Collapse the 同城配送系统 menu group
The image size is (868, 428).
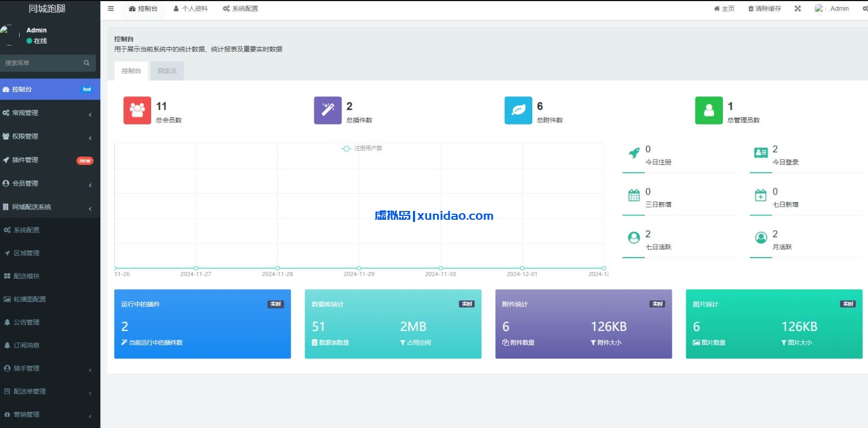[x=49, y=207]
